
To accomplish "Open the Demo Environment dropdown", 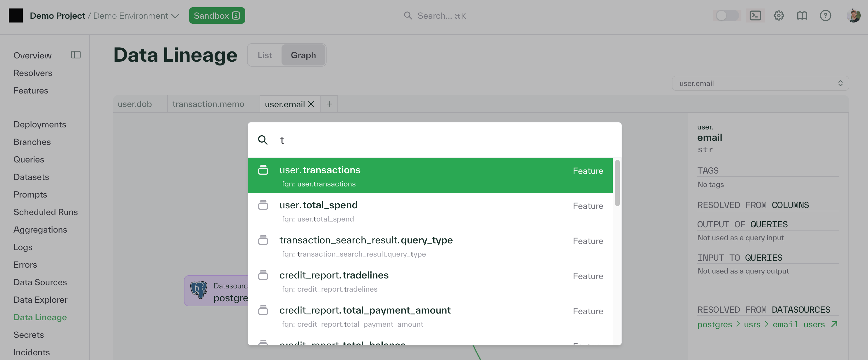I will tap(175, 15).
